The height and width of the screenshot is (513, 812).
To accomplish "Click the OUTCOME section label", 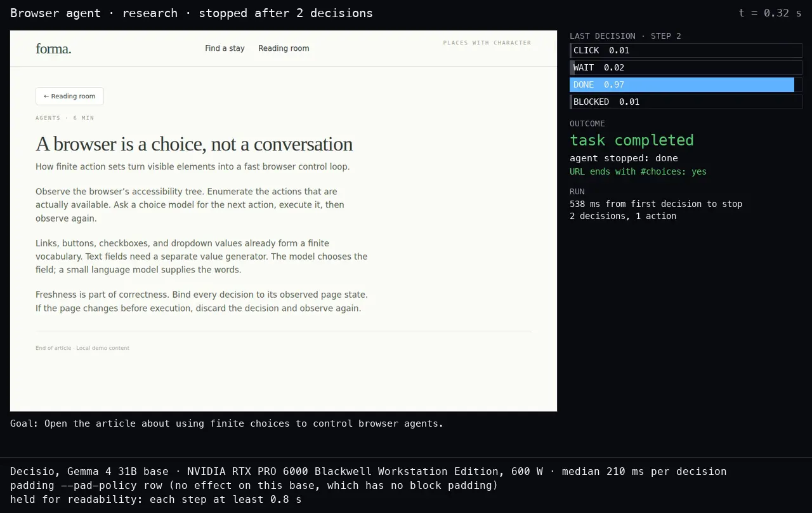I will point(587,124).
